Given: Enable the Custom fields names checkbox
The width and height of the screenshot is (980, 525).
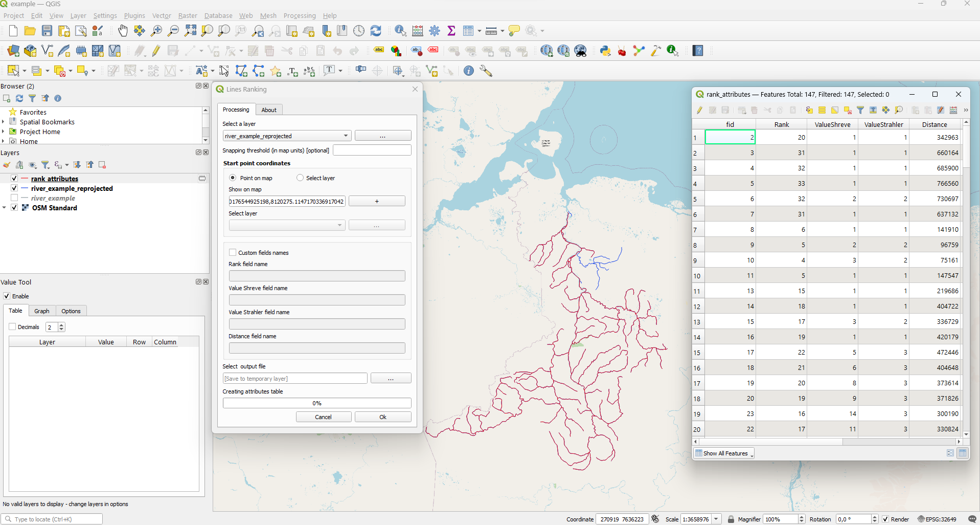Looking at the screenshot, I should [x=233, y=252].
